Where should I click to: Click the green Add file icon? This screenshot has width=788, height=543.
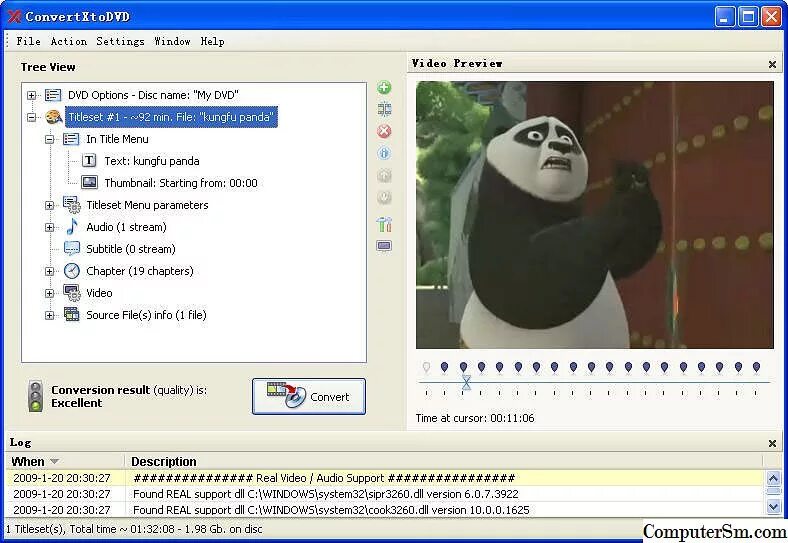(x=384, y=87)
